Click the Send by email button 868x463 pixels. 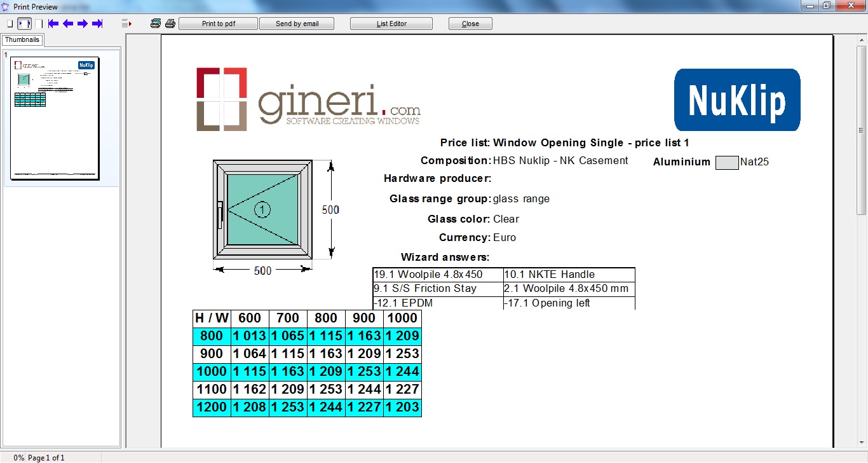tap(297, 24)
